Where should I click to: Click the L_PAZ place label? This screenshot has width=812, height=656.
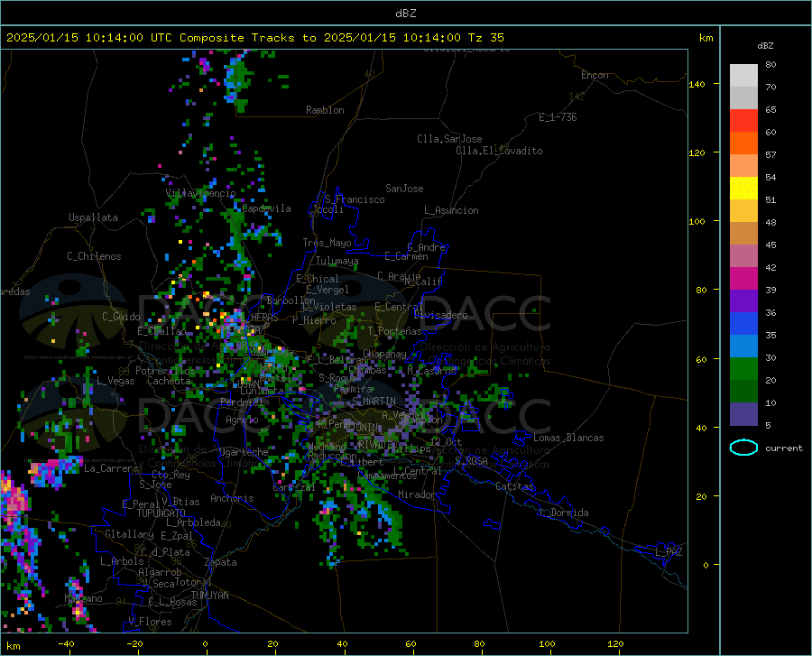tap(669, 552)
